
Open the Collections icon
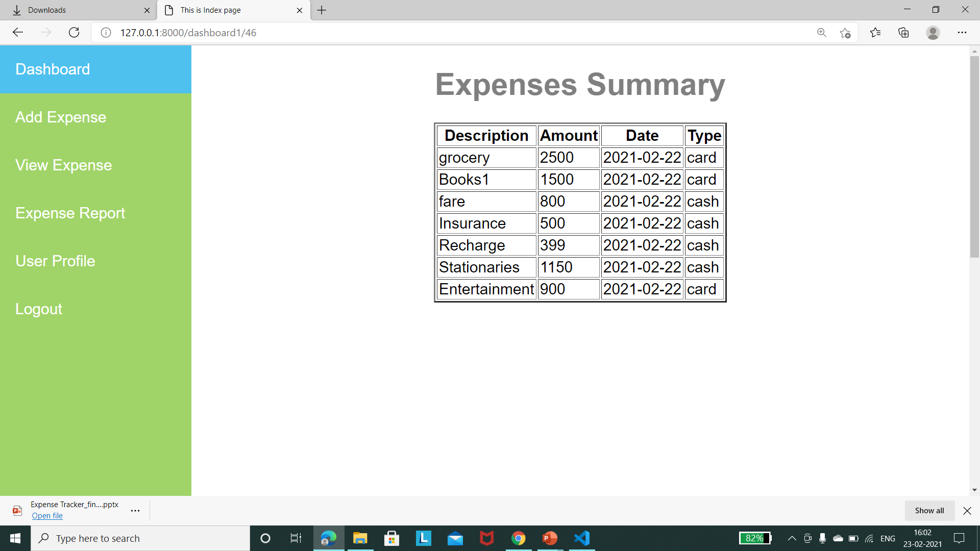click(x=903, y=33)
